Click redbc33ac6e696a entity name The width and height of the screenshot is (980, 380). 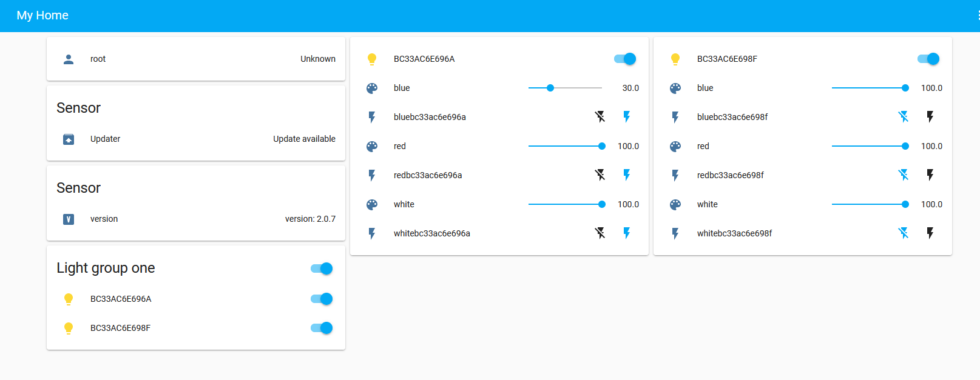pyautogui.click(x=428, y=175)
